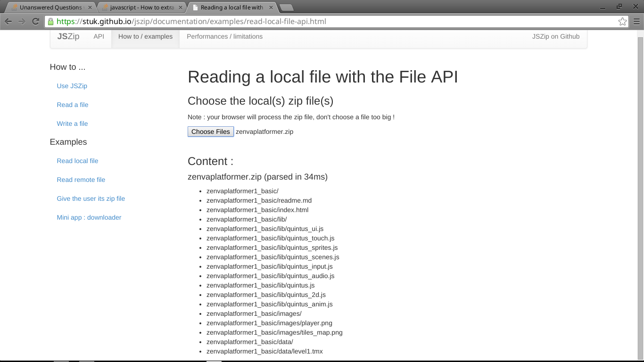Maximize the browser window
Screen dimensions: 644x362
619,7
